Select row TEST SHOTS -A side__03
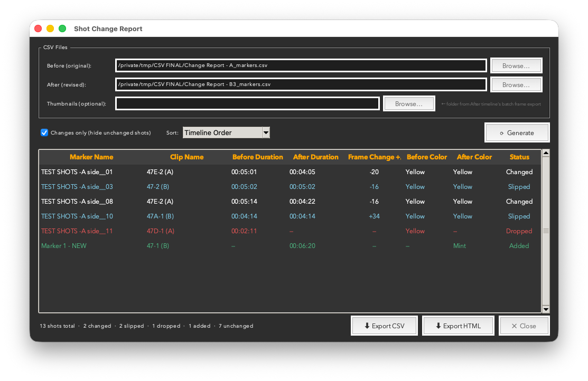Screen dimensions: 588x381 [290, 187]
